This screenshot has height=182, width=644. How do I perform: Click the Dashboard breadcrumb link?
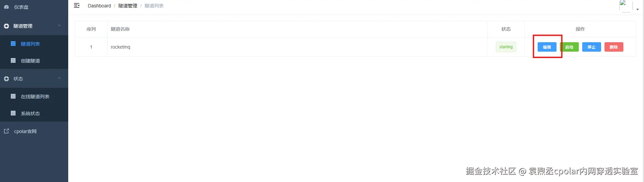click(99, 6)
